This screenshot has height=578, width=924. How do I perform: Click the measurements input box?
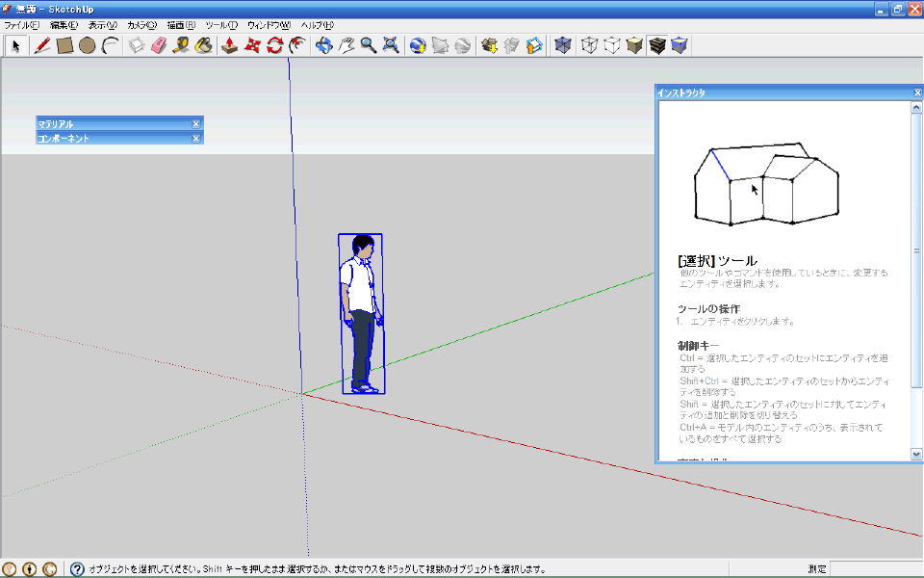tap(876, 569)
